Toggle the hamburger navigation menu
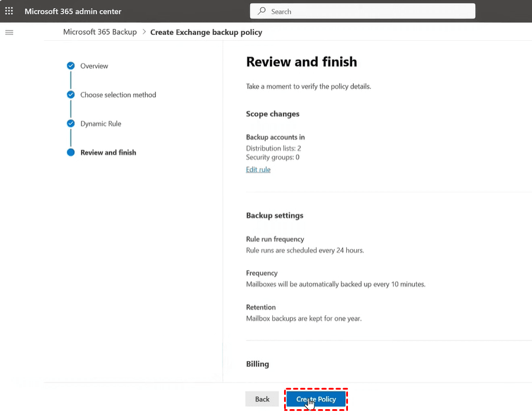 point(9,32)
